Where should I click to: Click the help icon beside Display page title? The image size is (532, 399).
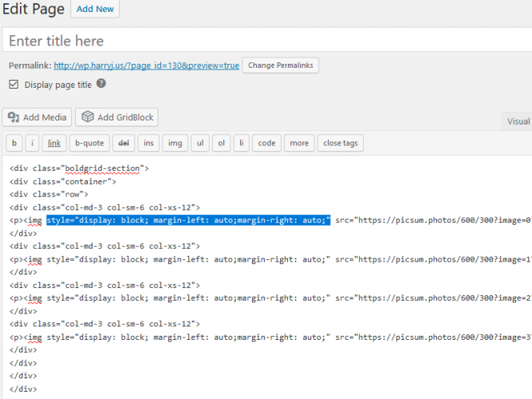[x=101, y=84]
